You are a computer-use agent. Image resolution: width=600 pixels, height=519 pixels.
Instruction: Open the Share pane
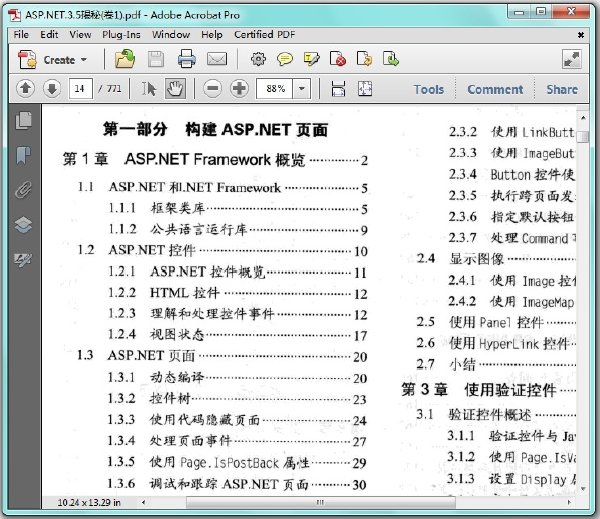coord(562,89)
